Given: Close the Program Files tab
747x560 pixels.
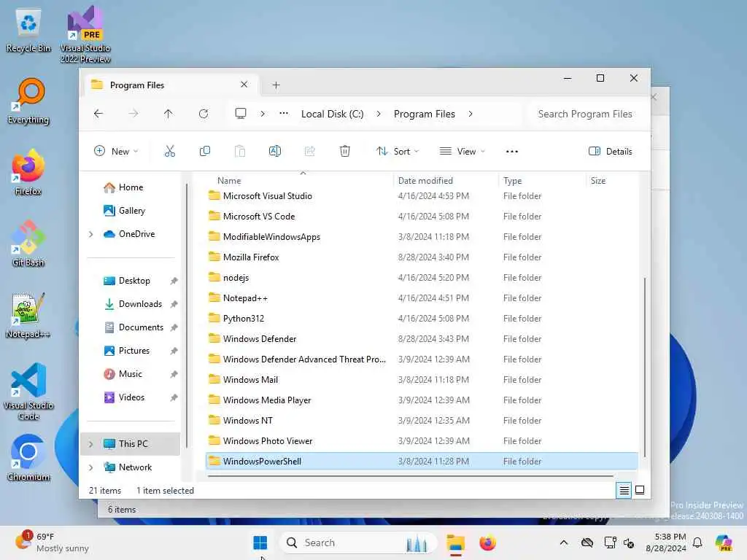Looking at the screenshot, I should coord(244,85).
